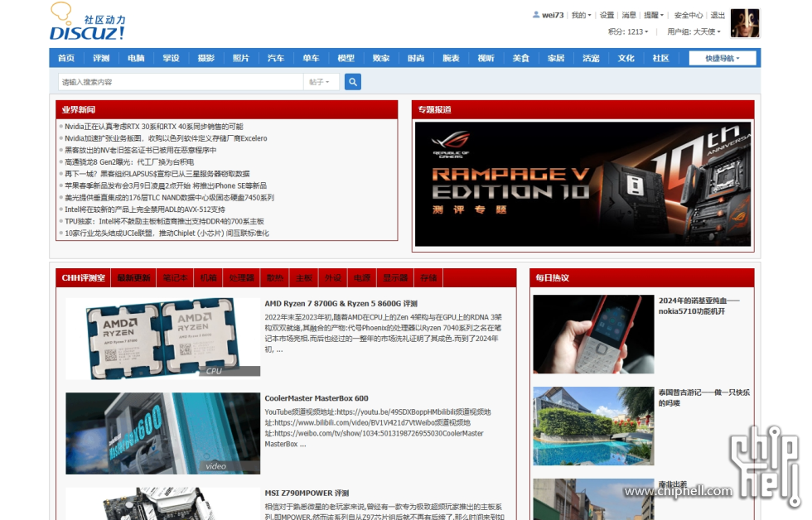This screenshot has height=520, width=812.
Task: Open the AMD Ryzen CPU review thumbnail
Action: tap(162, 339)
